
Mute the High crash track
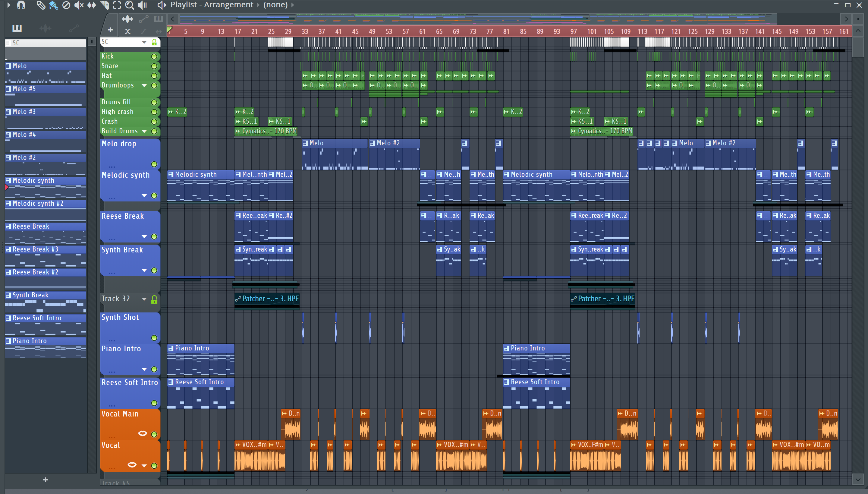(x=154, y=112)
